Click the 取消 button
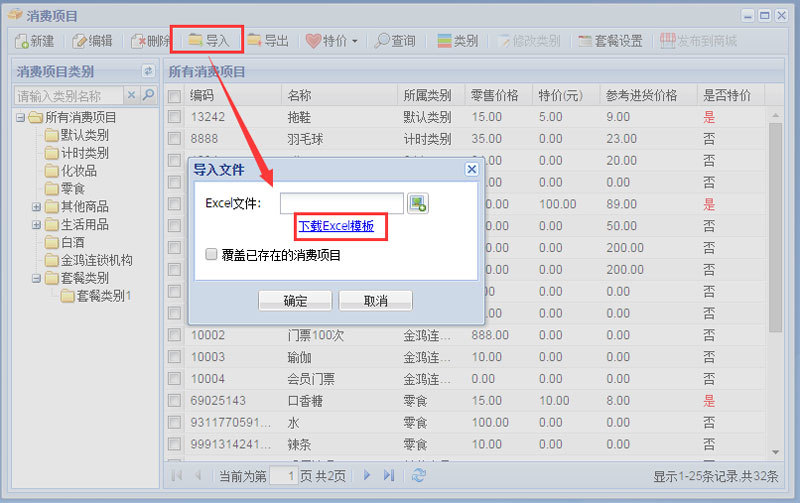Viewport: 800px width, 503px height. click(x=376, y=300)
